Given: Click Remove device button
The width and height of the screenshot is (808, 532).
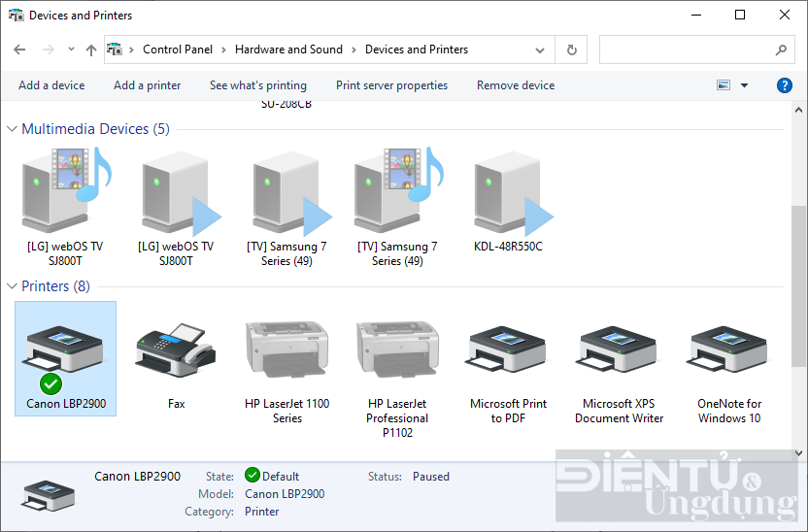Looking at the screenshot, I should 515,85.
